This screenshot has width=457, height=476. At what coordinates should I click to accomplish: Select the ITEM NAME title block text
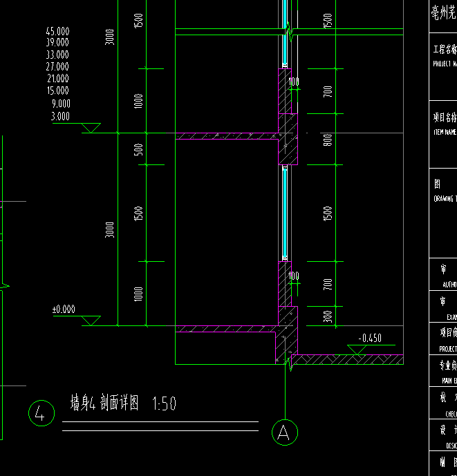coord(445,132)
